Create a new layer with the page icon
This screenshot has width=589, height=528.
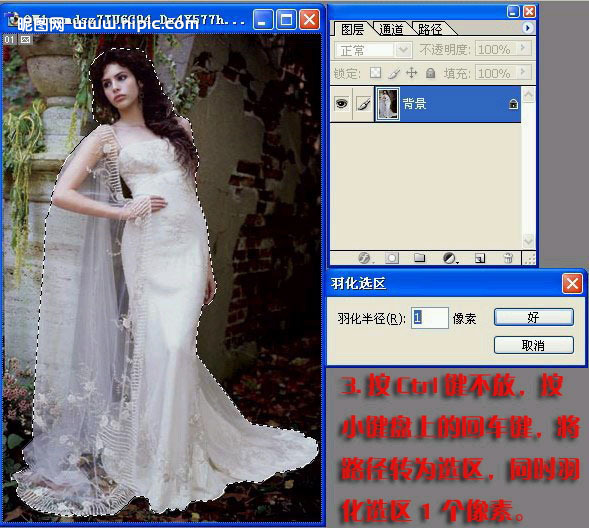(x=480, y=258)
